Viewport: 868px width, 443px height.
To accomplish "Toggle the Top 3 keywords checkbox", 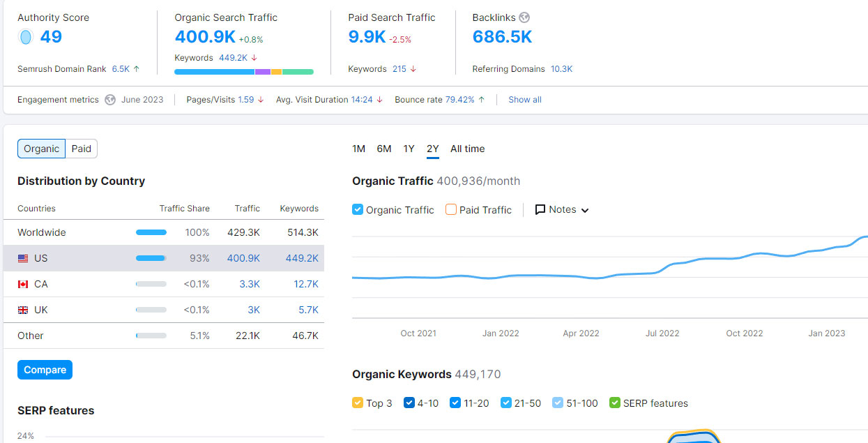I will point(358,403).
